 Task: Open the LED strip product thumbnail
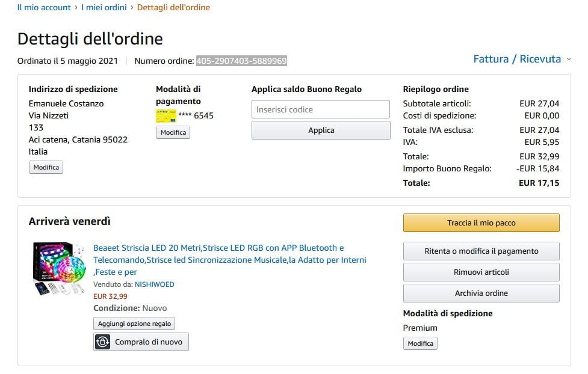tap(59, 268)
